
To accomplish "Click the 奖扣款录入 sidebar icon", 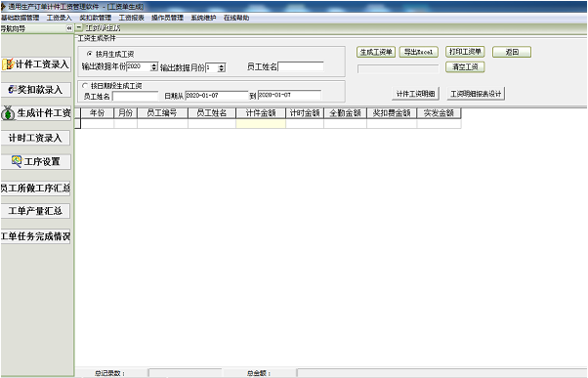I will click(x=13, y=89).
